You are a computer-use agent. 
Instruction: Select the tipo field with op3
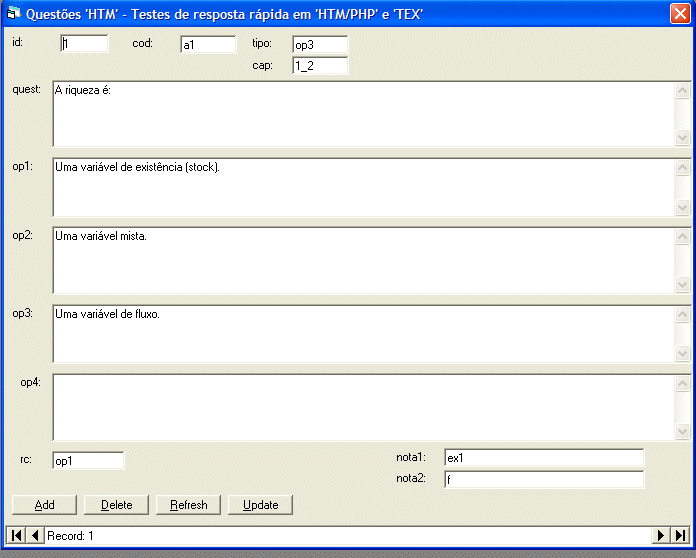coord(320,45)
